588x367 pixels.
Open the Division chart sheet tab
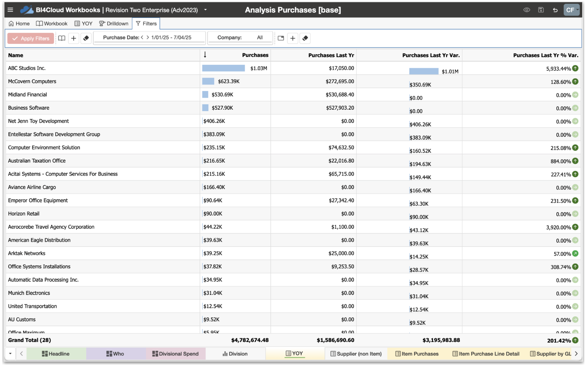(235, 354)
